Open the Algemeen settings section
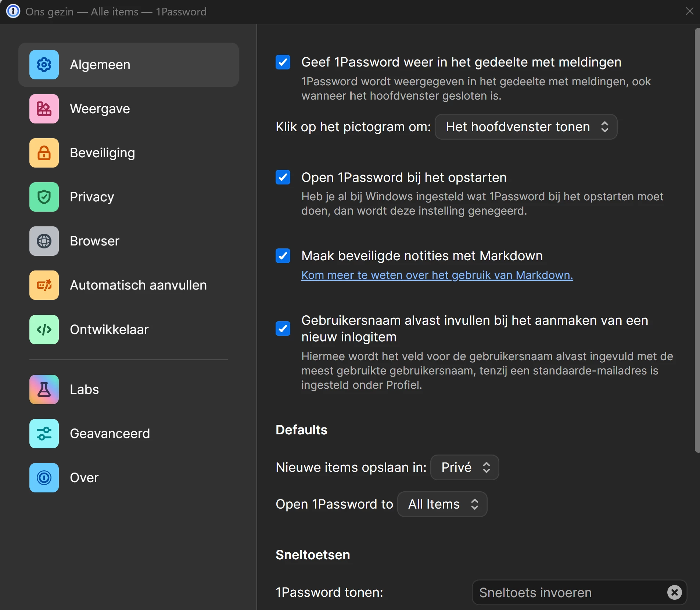 129,65
